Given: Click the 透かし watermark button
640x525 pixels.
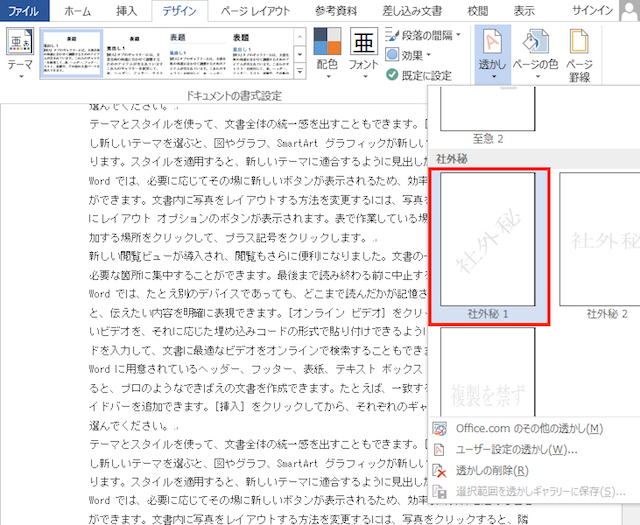Looking at the screenshot, I should point(493,53).
